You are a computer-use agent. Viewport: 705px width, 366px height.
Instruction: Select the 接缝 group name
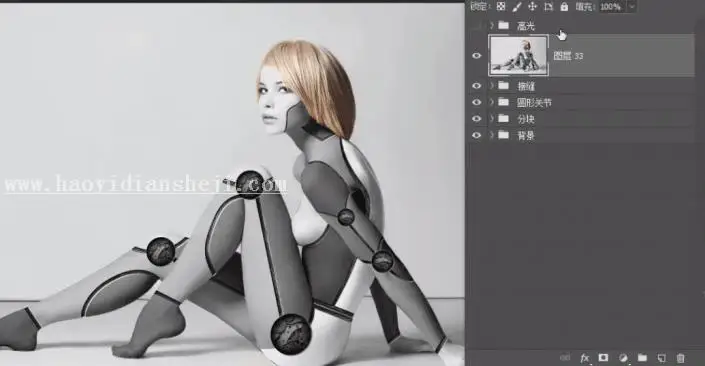(x=526, y=86)
